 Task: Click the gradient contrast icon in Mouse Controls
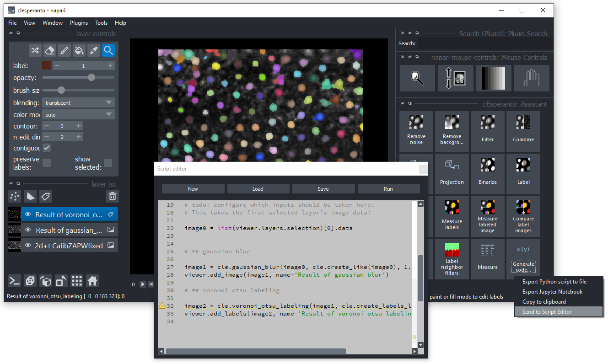(x=493, y=78)
